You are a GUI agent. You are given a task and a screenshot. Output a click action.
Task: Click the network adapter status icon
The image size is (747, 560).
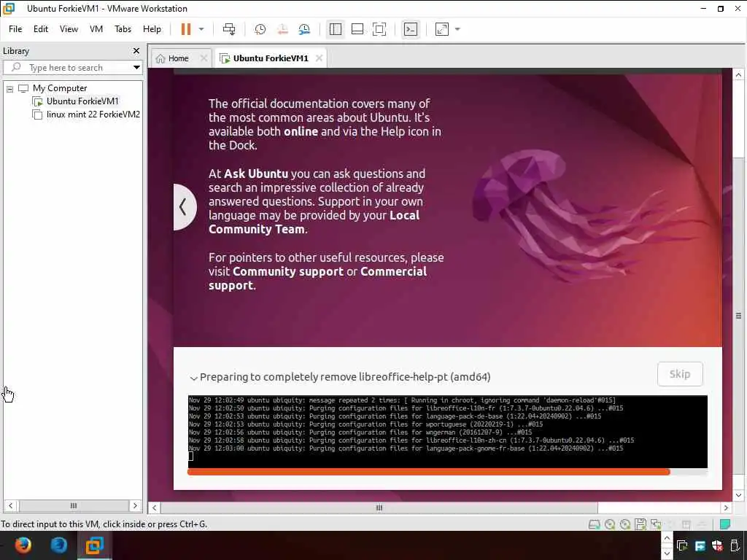click(x=656, y=524)
